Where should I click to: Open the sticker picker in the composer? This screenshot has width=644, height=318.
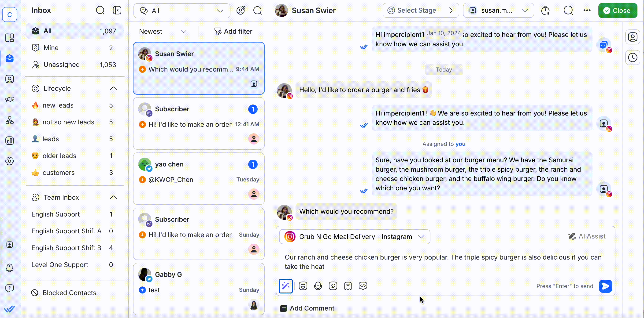pos(318,286)
